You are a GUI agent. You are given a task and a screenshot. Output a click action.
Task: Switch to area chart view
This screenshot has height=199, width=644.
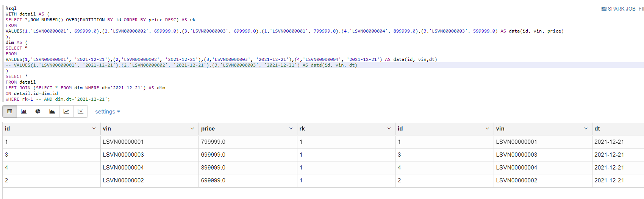tap(52, 111)
